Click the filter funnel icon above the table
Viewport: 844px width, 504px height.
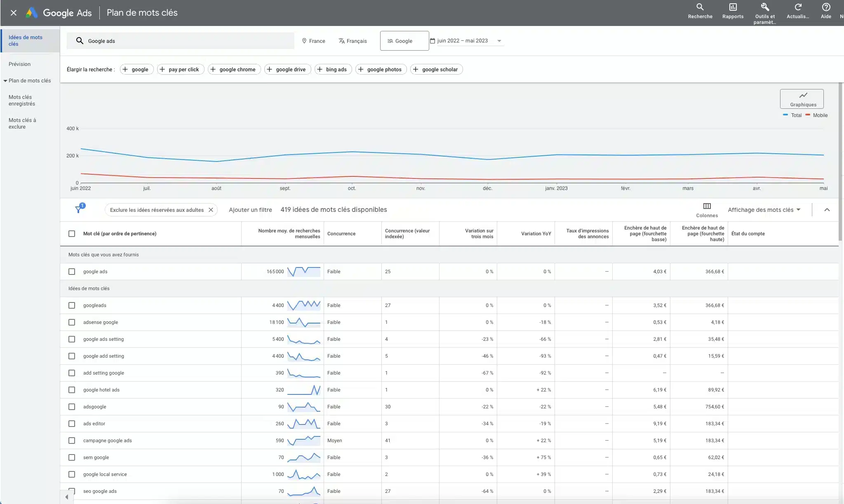[78, 209]
